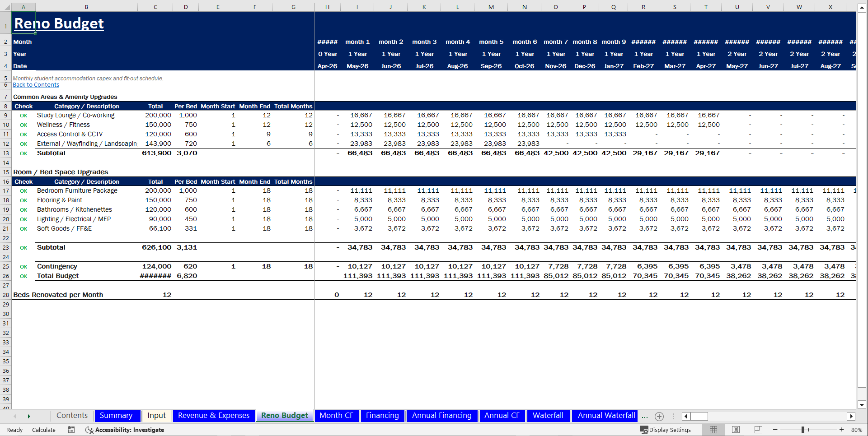Click Calculate in the status bar
868x436 pixels.
[43, 430]
